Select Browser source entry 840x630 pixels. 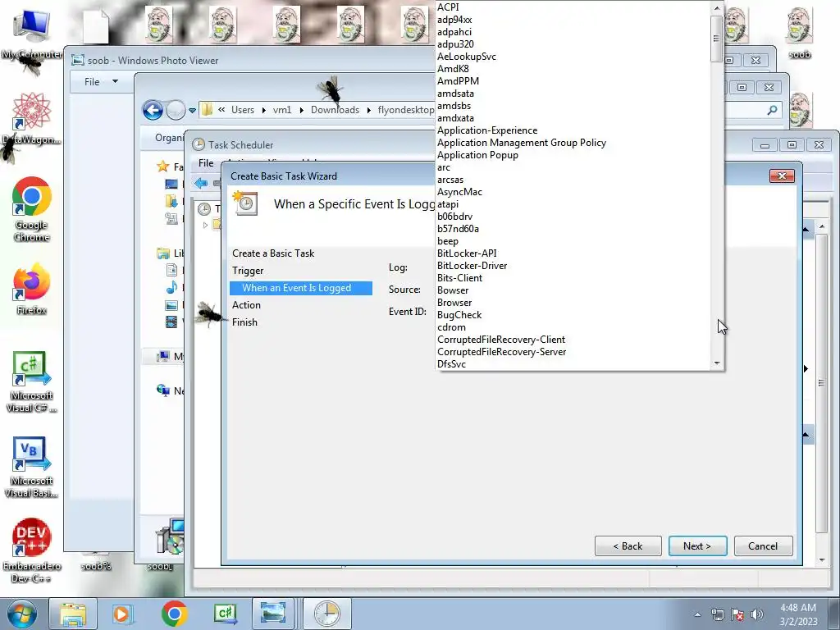pos(454,303)
